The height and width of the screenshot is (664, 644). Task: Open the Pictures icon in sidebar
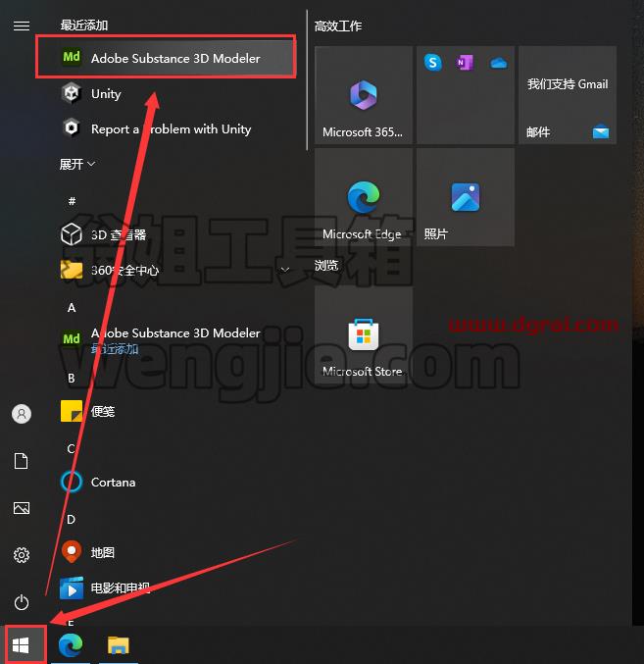click(22, 508)
